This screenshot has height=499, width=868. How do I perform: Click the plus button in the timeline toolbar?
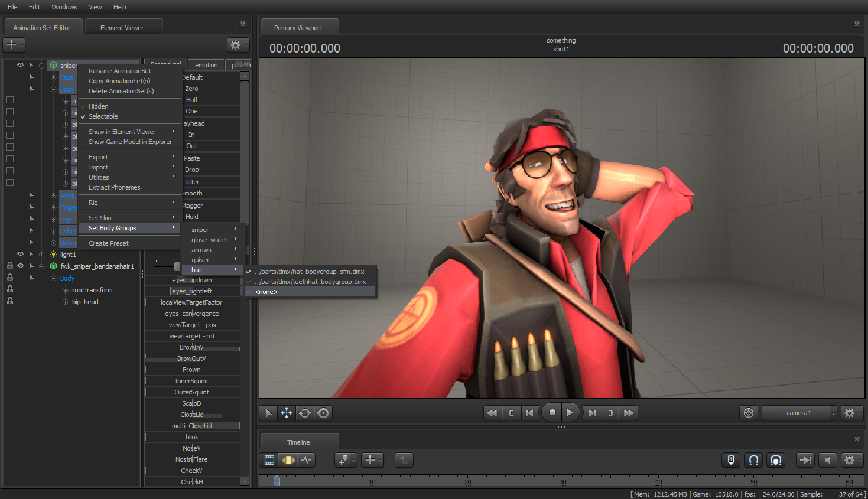(372, 460)
